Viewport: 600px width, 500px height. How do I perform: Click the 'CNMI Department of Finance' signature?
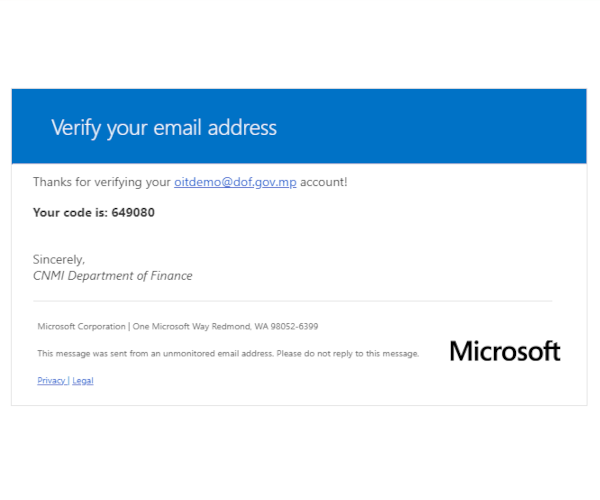pyautogui.click(x=112, y=276)
